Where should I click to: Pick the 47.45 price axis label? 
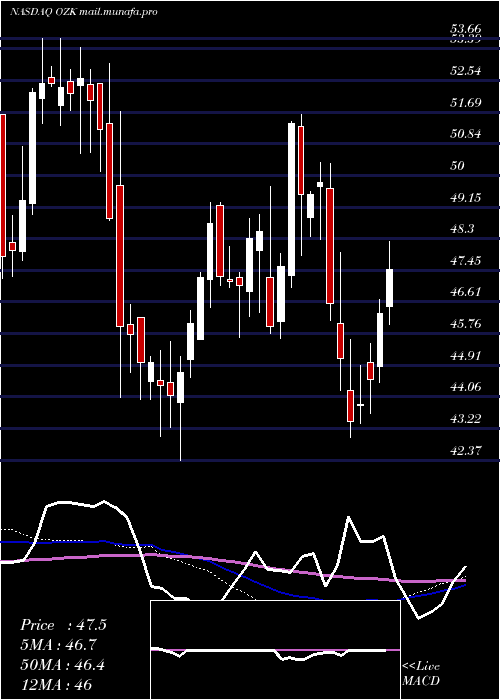[x=466, y=260]
